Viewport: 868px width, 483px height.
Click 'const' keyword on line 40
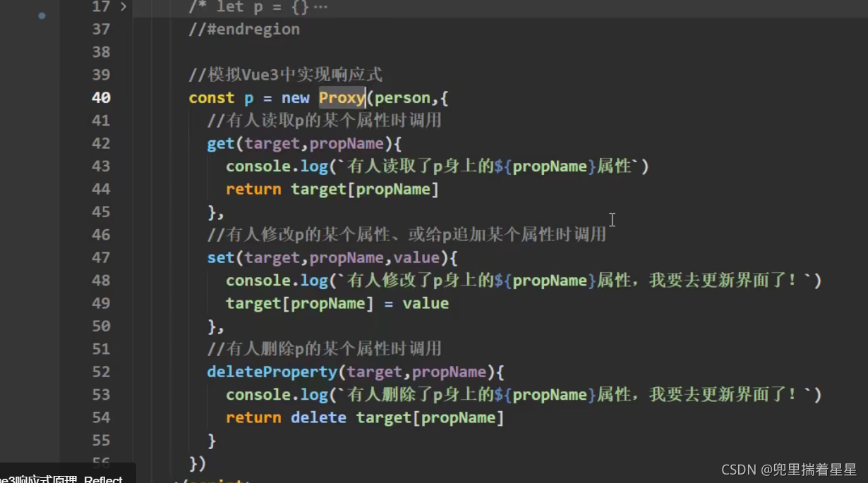[212, 98]
